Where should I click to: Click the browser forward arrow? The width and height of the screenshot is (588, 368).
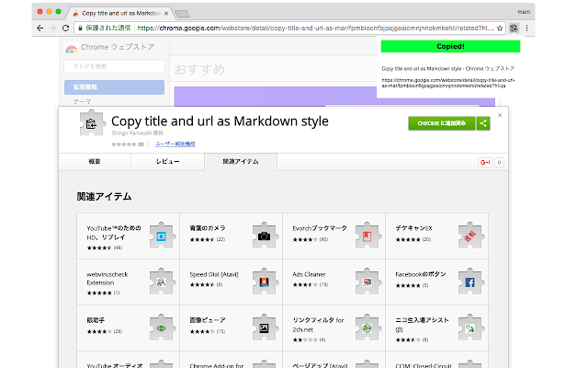click(53, 29)
